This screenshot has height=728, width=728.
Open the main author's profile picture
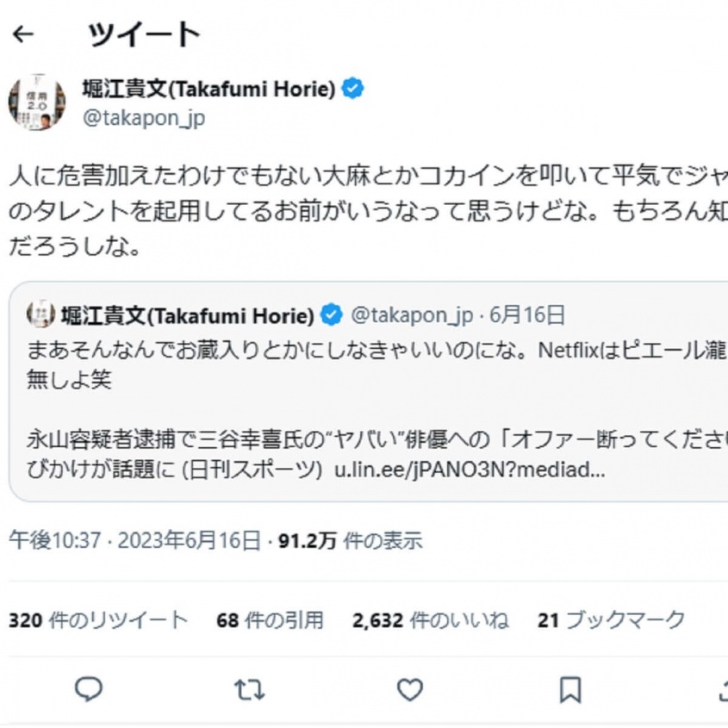coord(37,103)
